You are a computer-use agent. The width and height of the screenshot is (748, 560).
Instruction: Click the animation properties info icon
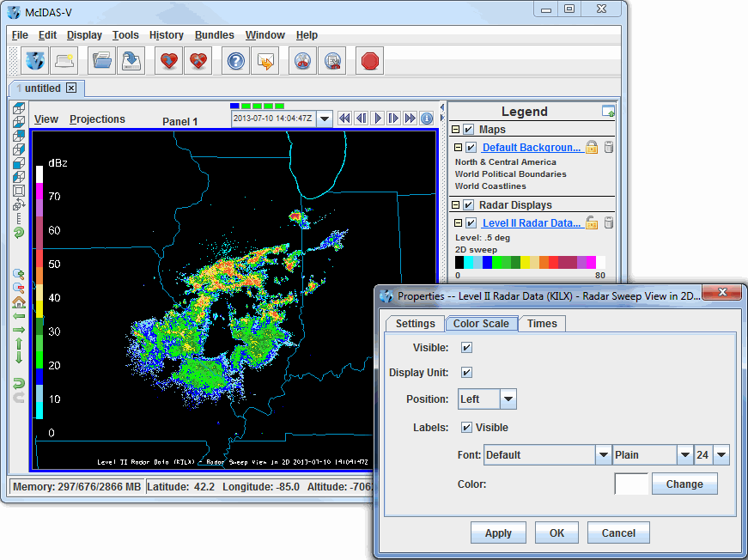point(427,119)
